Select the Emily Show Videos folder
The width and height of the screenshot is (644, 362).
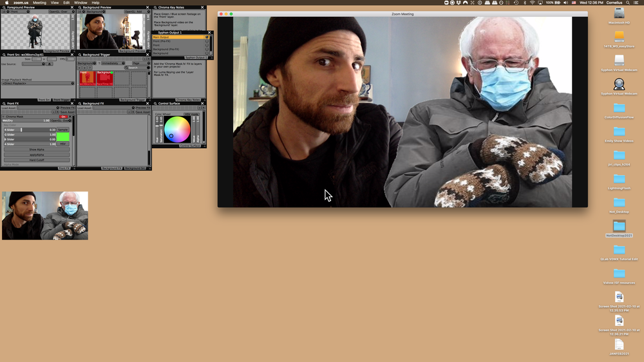coord(619,131)
